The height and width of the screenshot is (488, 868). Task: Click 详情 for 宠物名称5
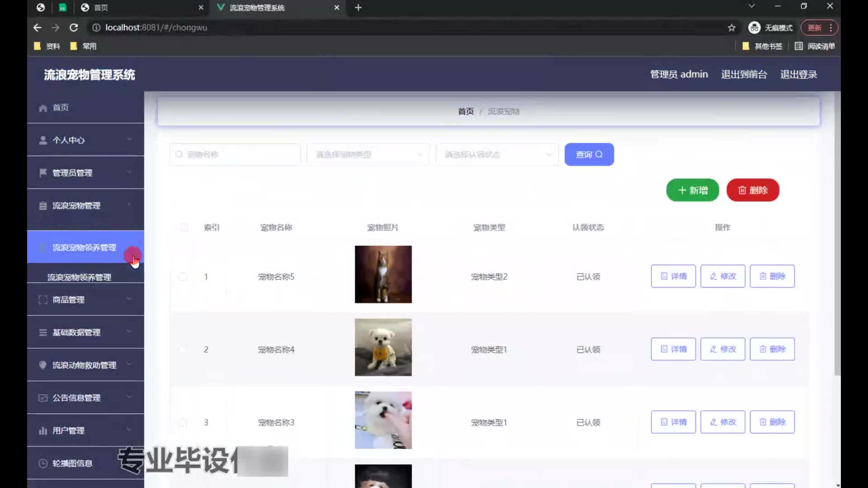(673, 276)
